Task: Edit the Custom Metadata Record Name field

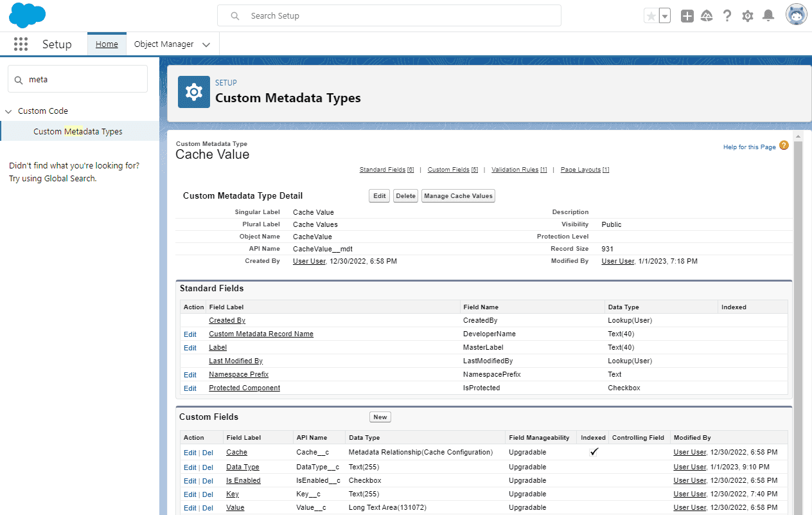Action: 190,334
